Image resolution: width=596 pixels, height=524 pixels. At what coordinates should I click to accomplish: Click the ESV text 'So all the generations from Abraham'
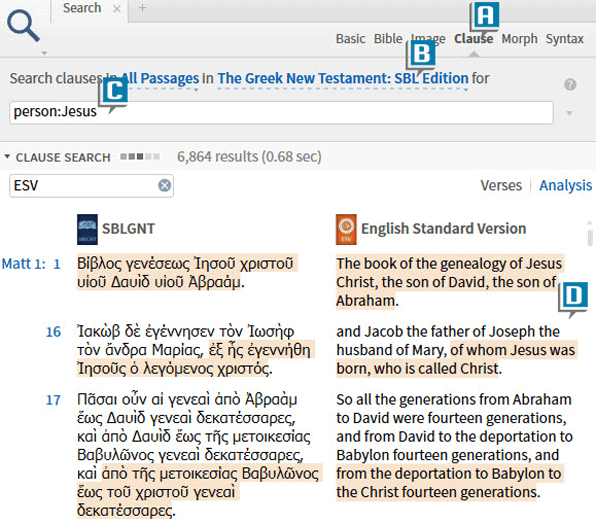454,400
